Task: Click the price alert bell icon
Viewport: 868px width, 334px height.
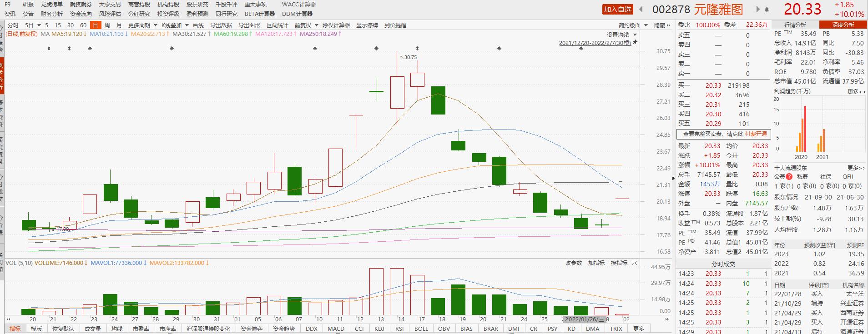Action: pos(767,10)
